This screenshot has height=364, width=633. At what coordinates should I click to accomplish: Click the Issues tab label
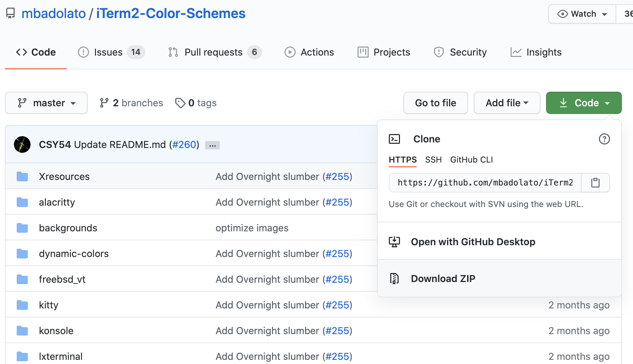coord(108,52)
